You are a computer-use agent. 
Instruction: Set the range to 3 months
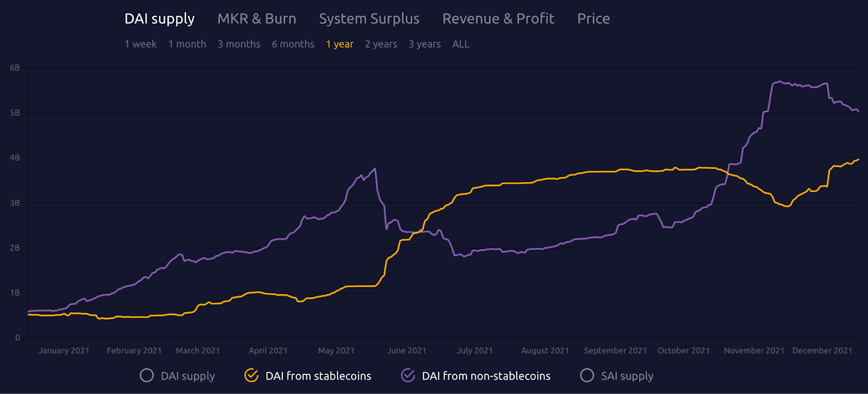pos(239,44)
